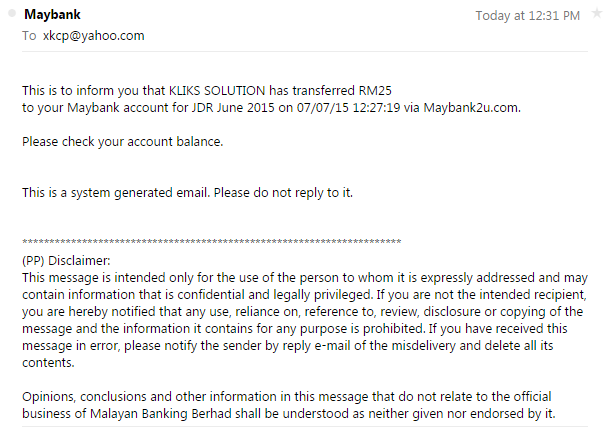610x438 pixels.
Task: Star this Maybank email
Action: click(x=597, y=13)
